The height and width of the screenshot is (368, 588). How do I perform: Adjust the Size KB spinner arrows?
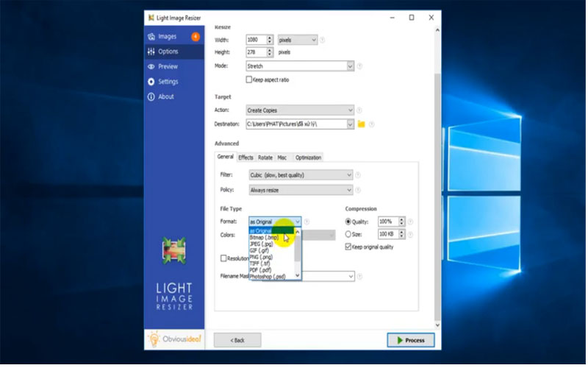click(401, 234)
